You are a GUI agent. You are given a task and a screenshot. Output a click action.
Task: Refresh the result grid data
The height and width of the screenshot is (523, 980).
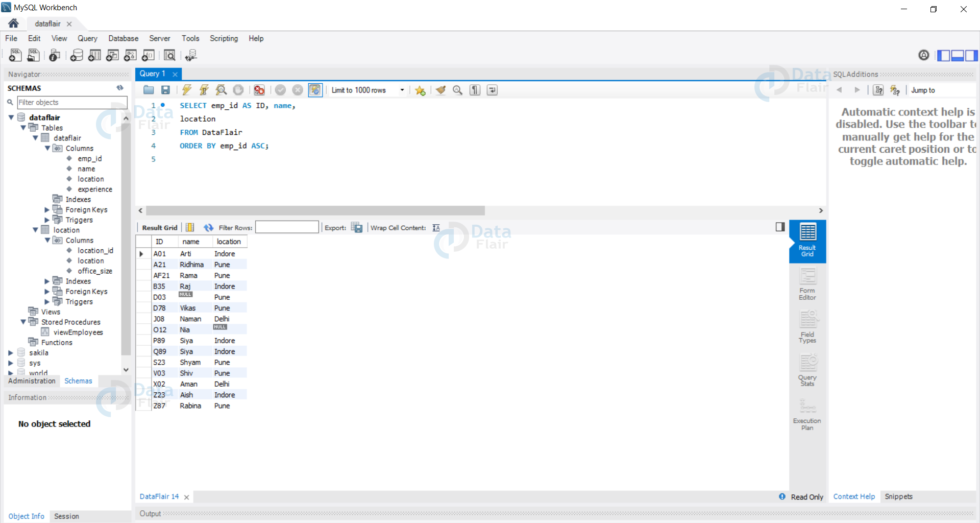click(x=208, y=228)
